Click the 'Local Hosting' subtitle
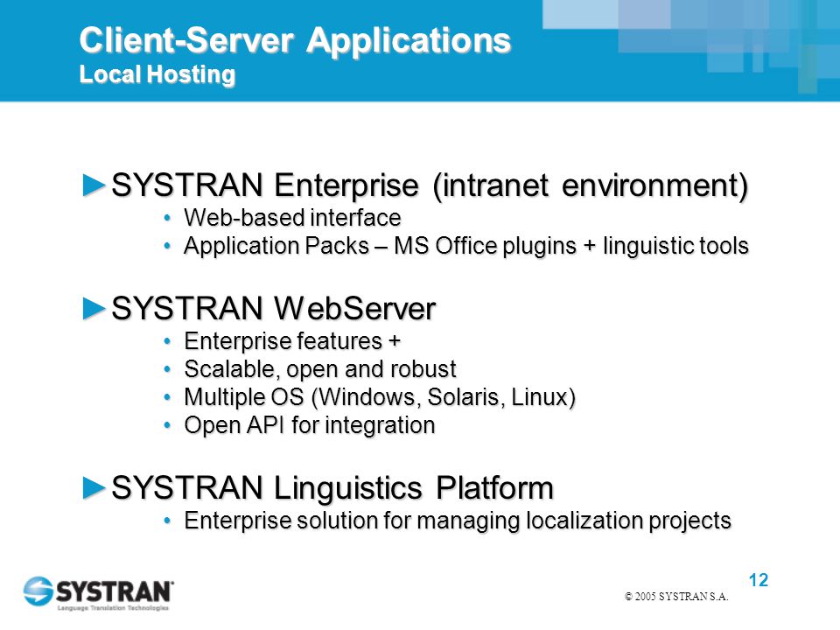 click(157, 73)
